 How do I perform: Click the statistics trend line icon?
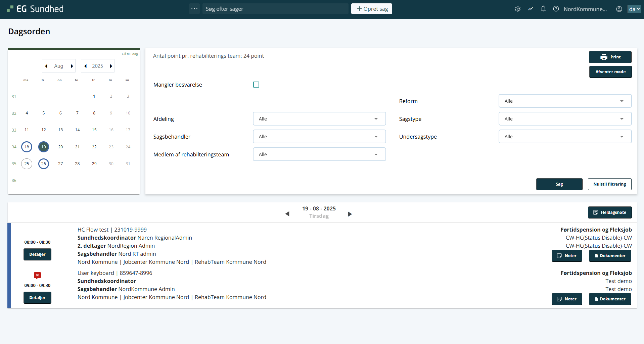point(531,9)
